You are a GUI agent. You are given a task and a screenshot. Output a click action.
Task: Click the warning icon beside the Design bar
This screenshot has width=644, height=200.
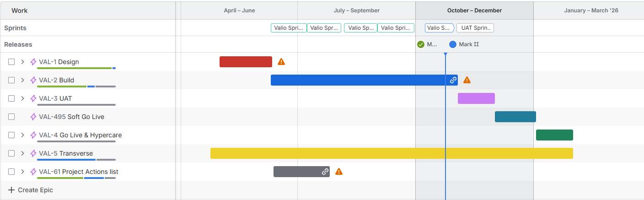(x=281, y=62)
